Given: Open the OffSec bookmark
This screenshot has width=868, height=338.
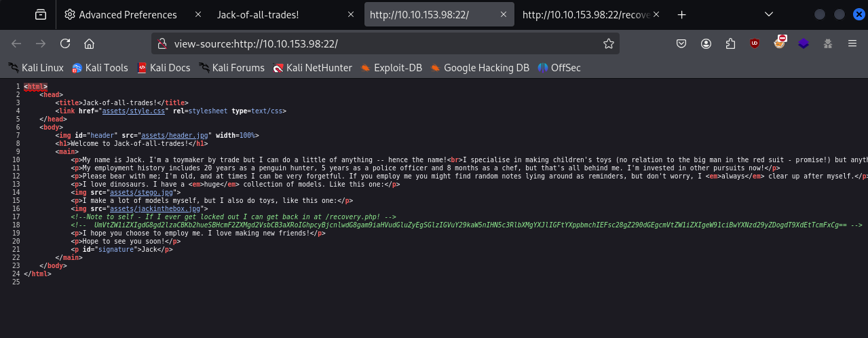Looking at the screenshot, I should coord(559,67).
